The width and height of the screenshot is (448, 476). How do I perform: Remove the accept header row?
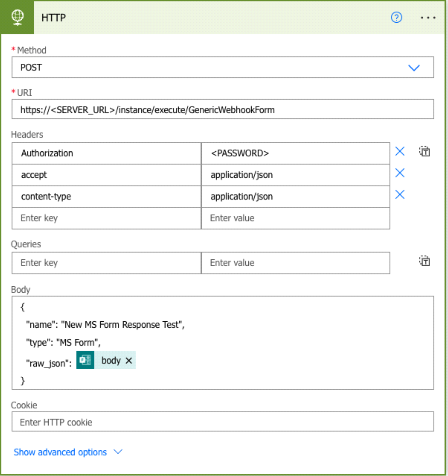click(x=400, y=173)
